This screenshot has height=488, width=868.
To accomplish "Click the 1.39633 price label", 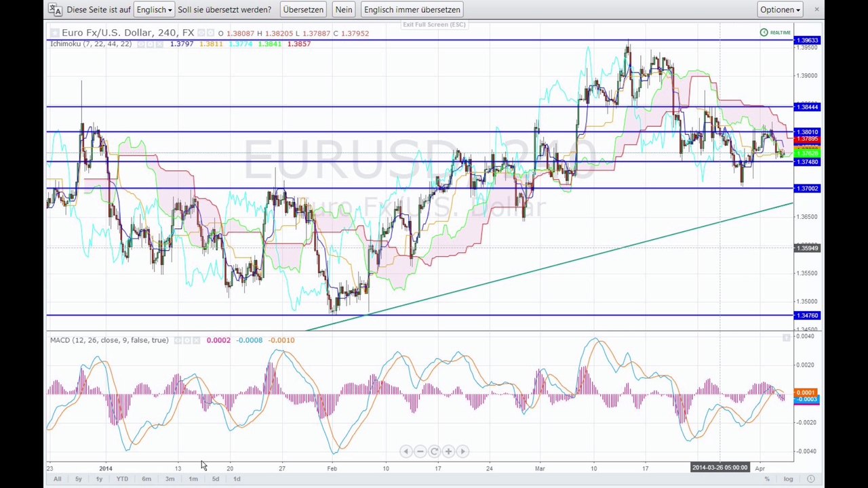I will (x=808, y=41).
